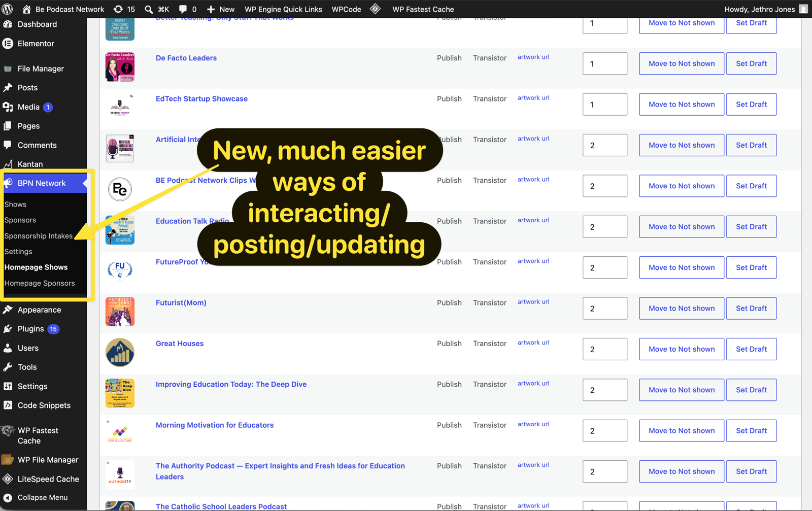Click the Code Snippets icon
This screenshot has width=812, height=511.
click(x=8, y=405)
